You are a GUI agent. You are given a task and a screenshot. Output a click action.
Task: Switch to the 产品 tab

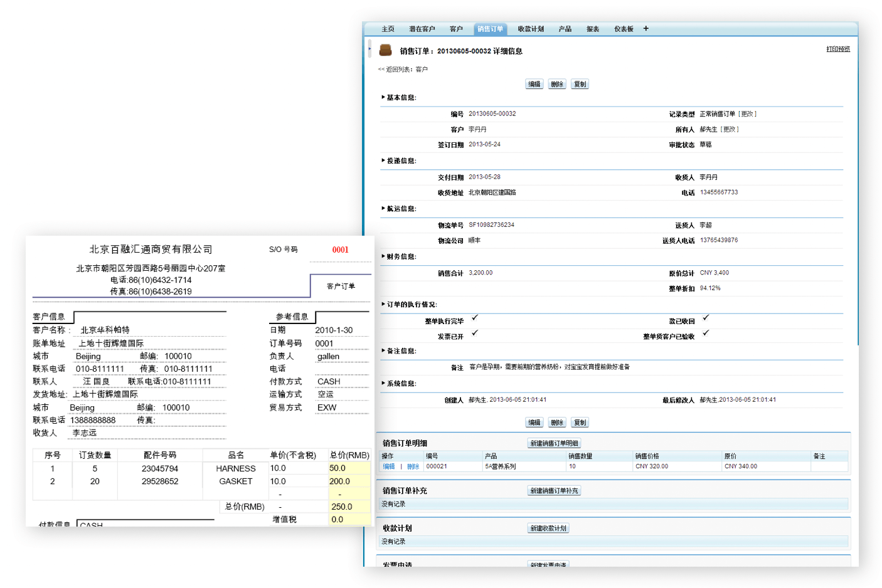(x=565, y=29)
